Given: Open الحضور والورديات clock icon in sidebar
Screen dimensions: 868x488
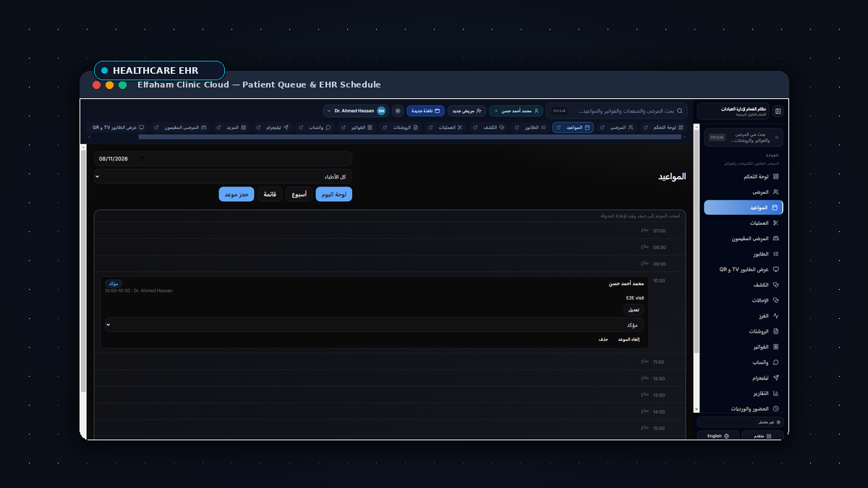Looking at the screenshot, I should [775, 408].
